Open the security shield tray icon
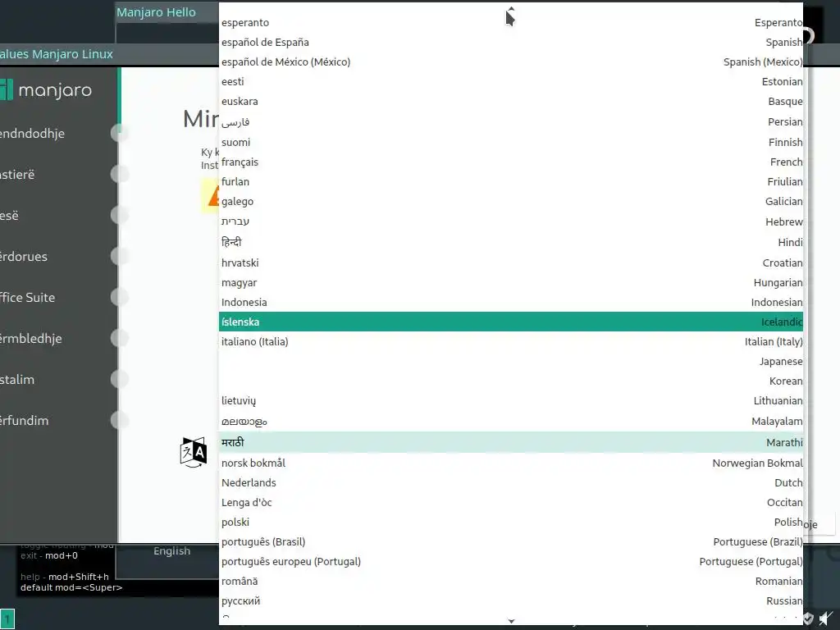The width and height of the screenshot is (840, 630). point(808,619)
